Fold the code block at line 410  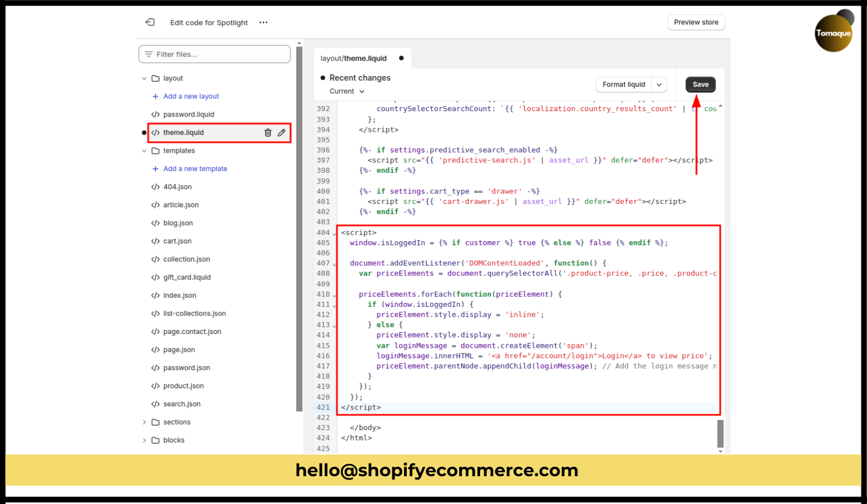click(x=335, y=295)
